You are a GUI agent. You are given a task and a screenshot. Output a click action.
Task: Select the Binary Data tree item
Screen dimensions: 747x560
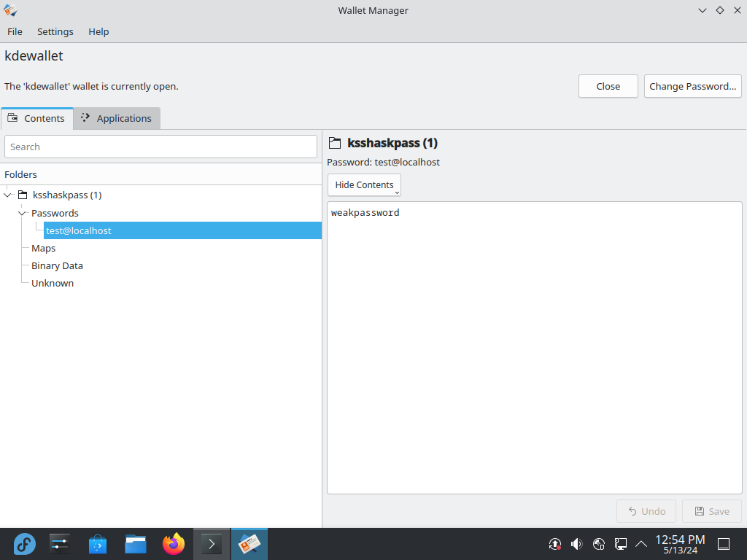click(57, 265)
